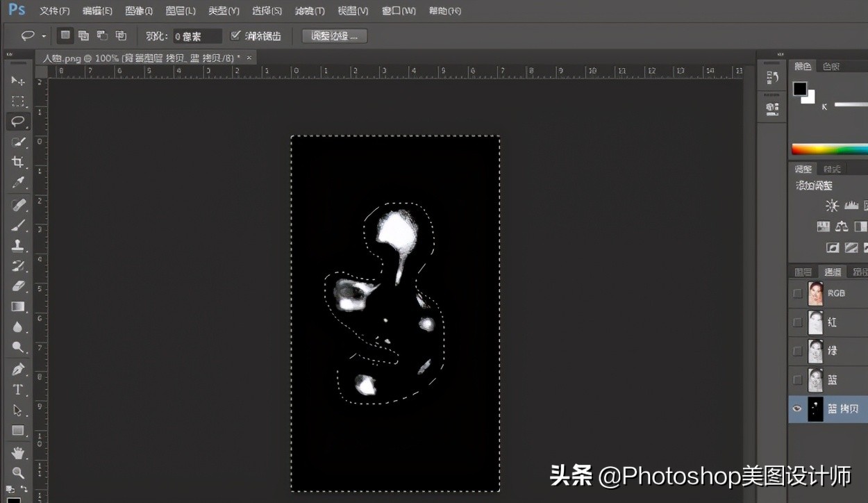Switch to the Rectangular Marquee tool

pos(18,101)
